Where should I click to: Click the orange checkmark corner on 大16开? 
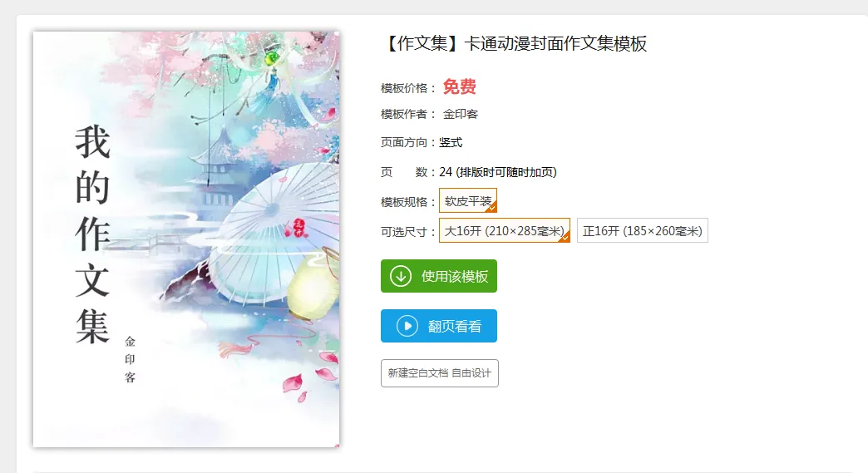point(564,237)
